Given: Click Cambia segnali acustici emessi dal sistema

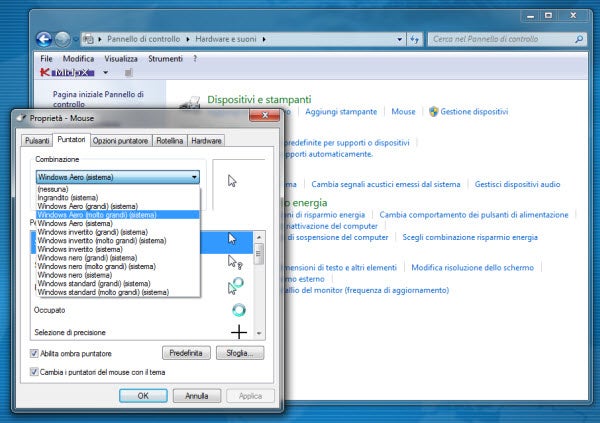Looking at the screenshot, I should pos(386,184).
